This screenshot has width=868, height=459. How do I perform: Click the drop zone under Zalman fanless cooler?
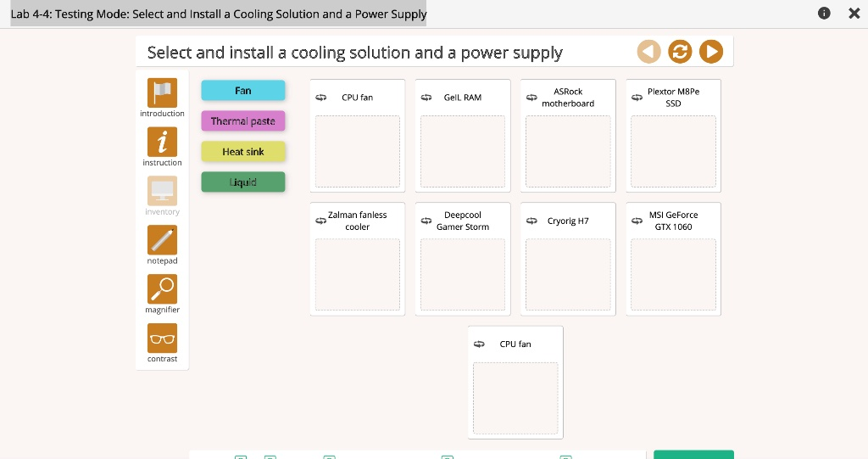click(358, 274)
